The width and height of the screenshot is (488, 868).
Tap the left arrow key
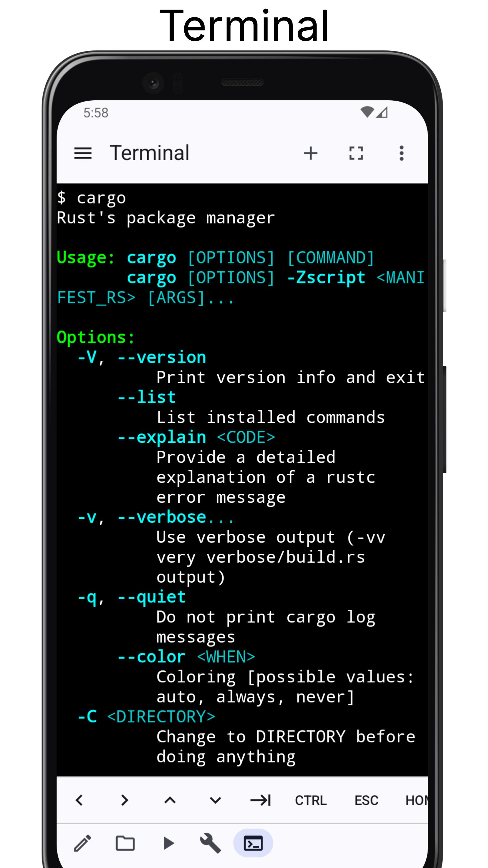pos(79,800)
